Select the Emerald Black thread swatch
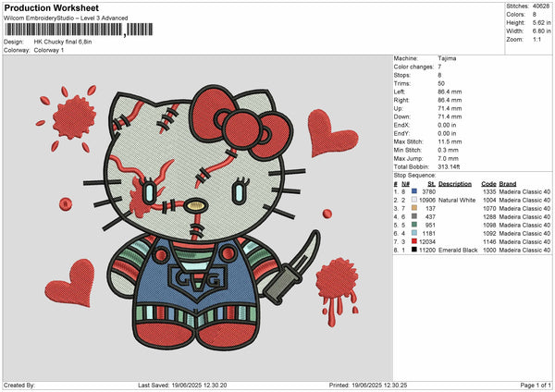Screen dimensions: 555x392 413,250
